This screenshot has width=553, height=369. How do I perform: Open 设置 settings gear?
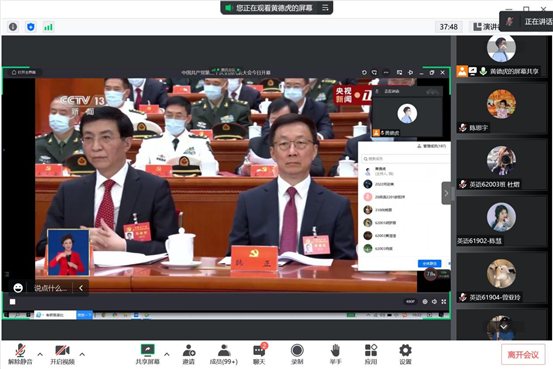coord(405,354)
